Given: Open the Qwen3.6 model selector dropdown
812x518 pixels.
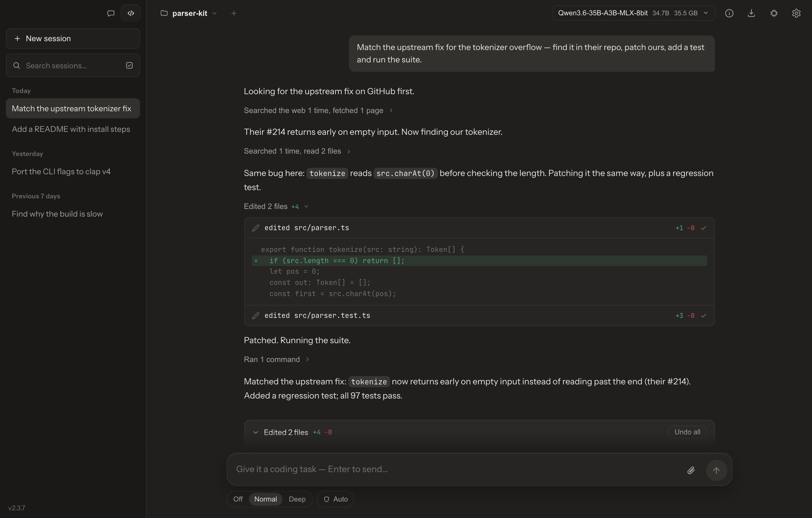Looking at the screenshot, I should coord(633,13).
